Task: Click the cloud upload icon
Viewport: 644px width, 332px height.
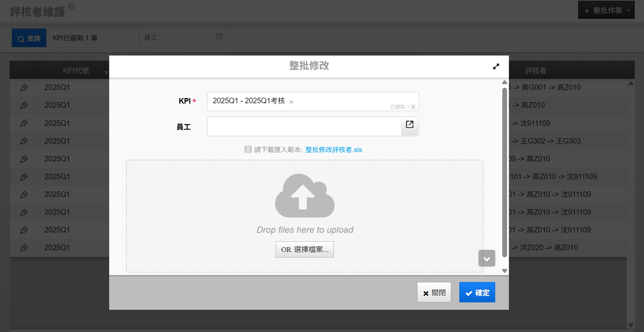Action: coord(305,195)
